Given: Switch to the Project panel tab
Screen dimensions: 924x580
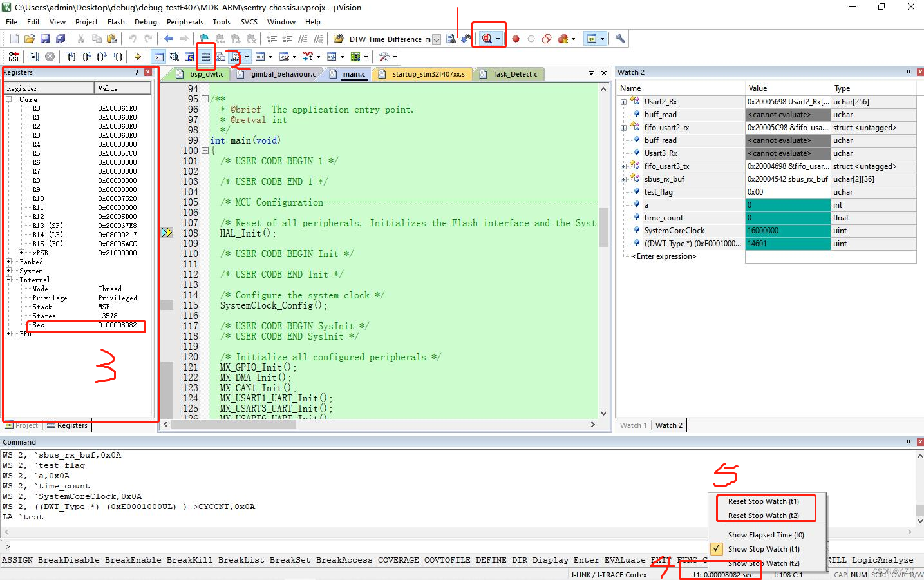Looking at the screenshot, I should [x=22, y=425].
